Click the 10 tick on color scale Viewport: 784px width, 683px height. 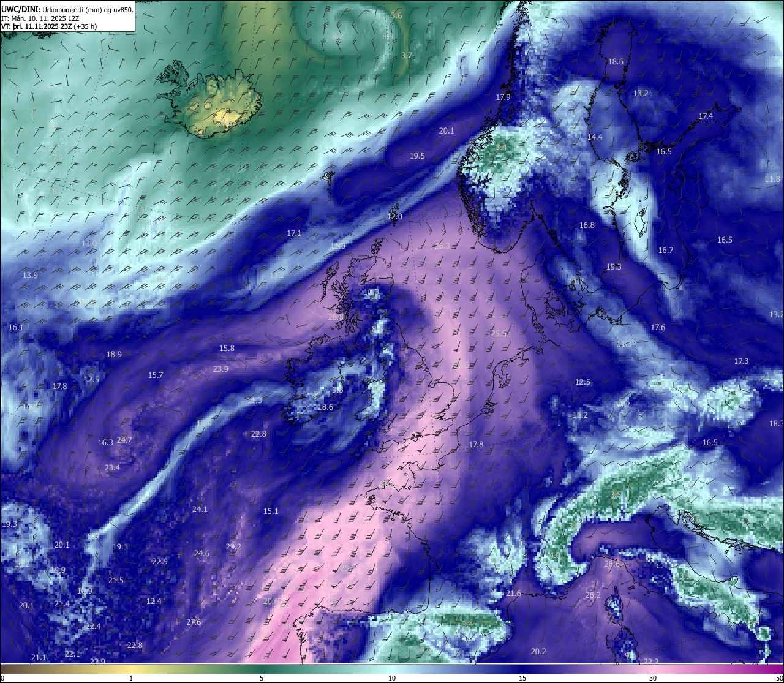(392, 678)
